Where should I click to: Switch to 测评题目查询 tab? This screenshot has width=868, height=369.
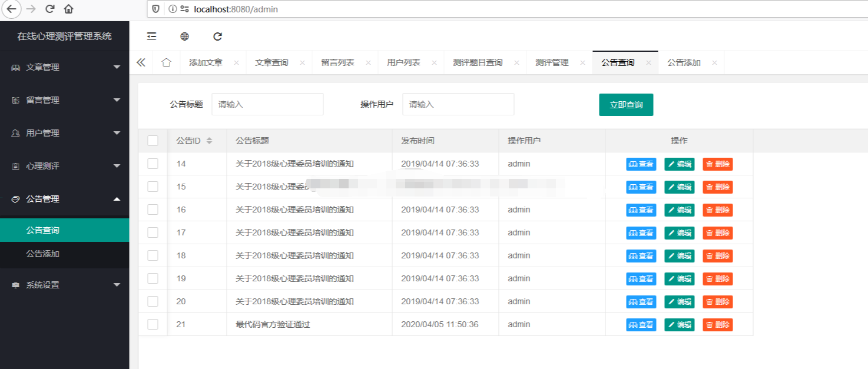coord(478,62)
